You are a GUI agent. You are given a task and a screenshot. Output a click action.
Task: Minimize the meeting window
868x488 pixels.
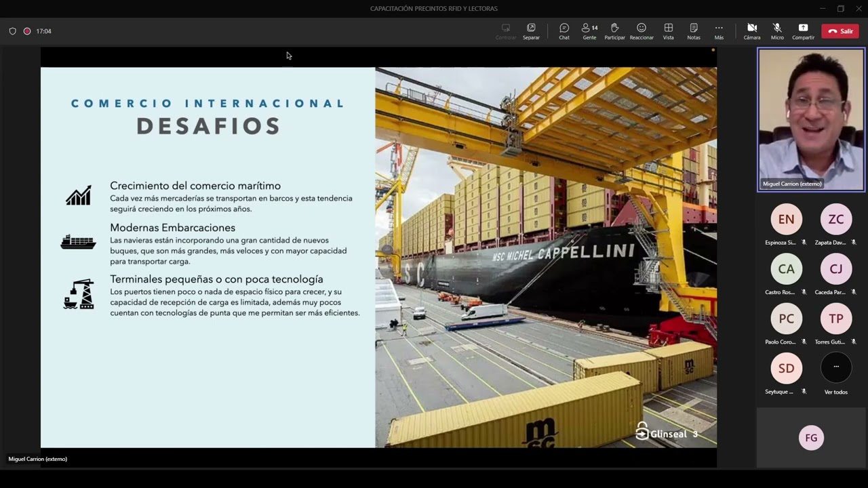pyautogui.click(x=823, y=9)
